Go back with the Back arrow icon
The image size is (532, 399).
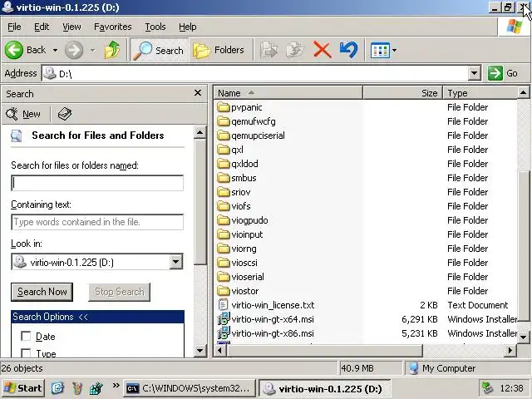point(14,50)
